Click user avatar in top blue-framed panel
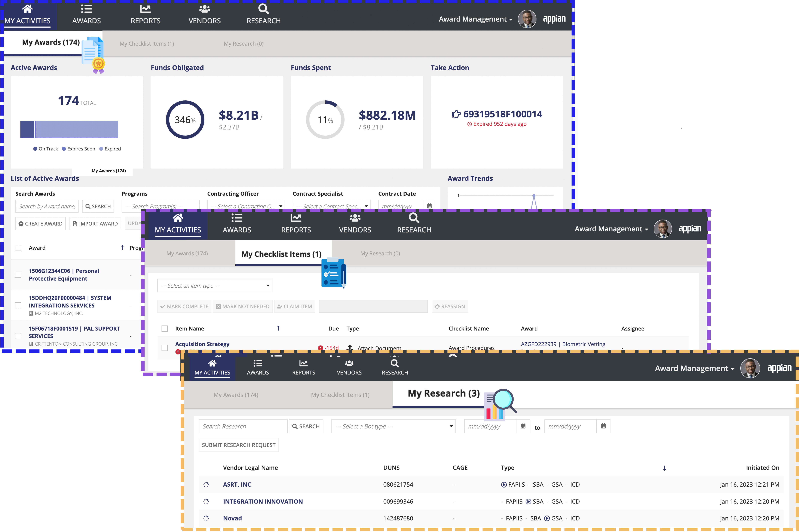 tap(527, 19)
